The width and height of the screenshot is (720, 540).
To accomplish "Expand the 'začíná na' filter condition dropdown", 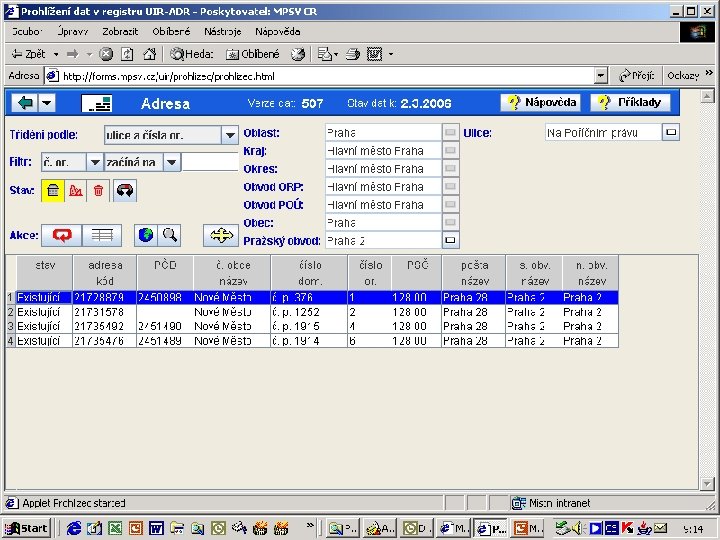I will (171, 162).
